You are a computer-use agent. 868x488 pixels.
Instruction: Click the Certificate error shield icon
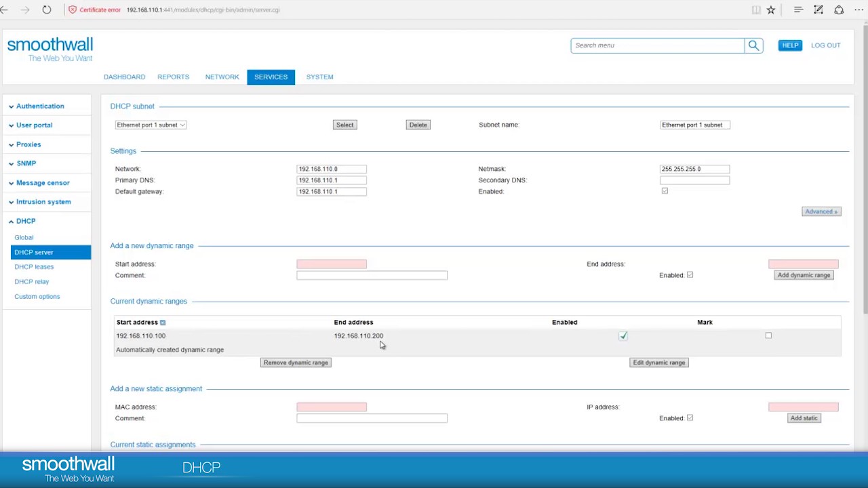tap(73, 10)
